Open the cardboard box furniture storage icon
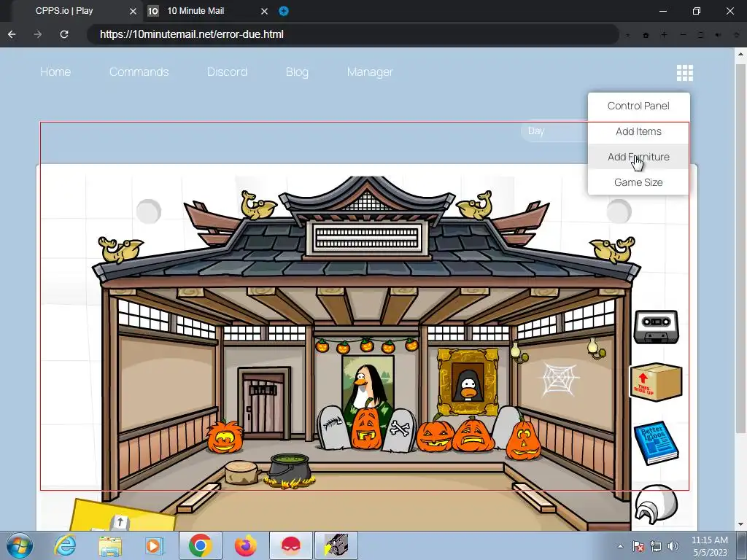The width and height of the screenshot is (747, 560). [656, 382]
